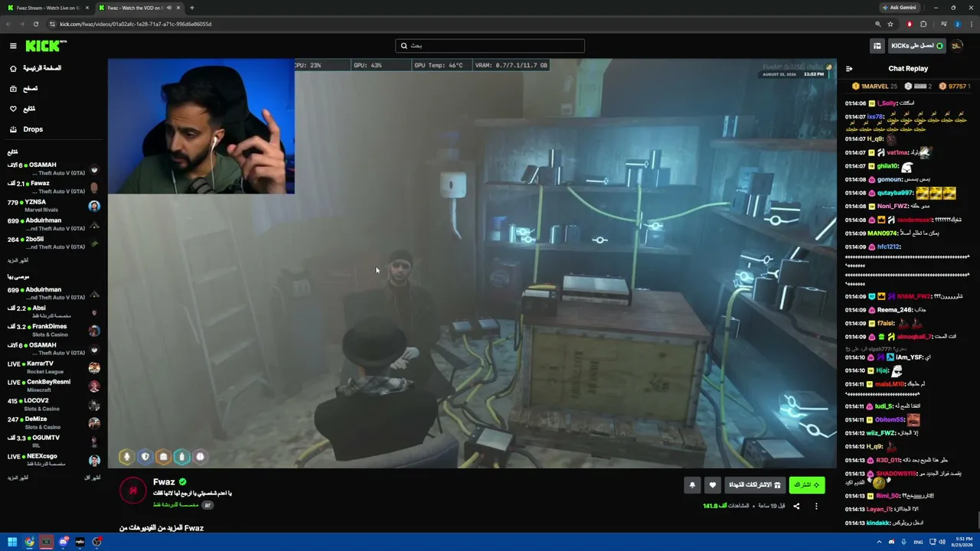Open Chrome profile avatar
980x551 pixels.
point(957,24)
